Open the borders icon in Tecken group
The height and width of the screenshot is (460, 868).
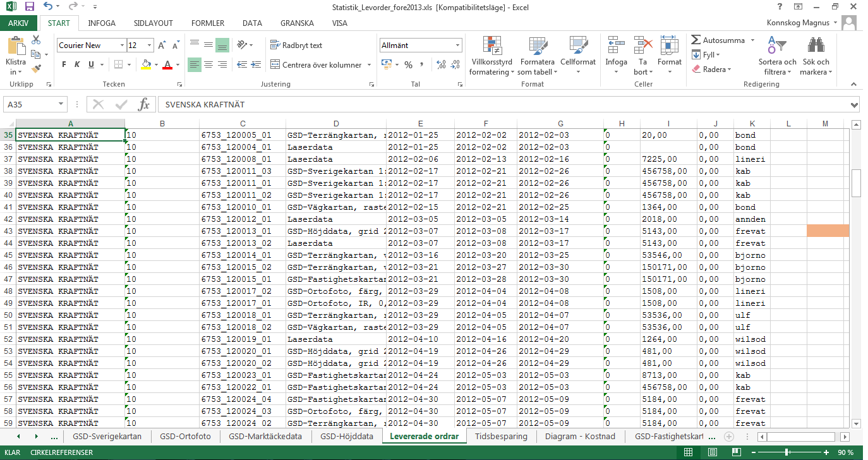coord(119,64)
